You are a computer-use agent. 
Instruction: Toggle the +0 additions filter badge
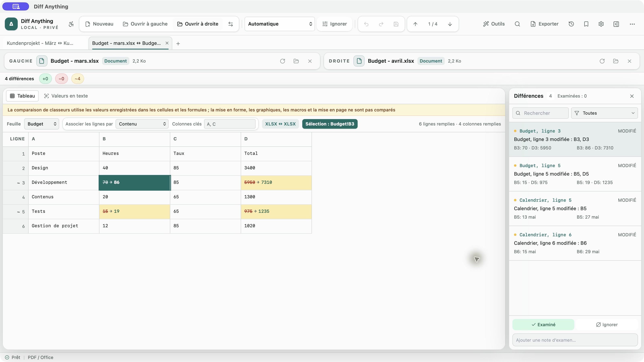tap(45, 79)
